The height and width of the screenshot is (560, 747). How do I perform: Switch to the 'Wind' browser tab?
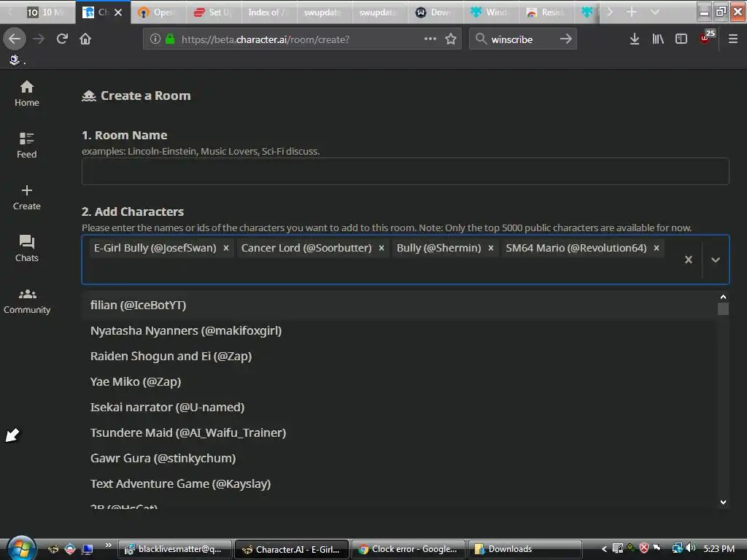(x=489, y=12)
